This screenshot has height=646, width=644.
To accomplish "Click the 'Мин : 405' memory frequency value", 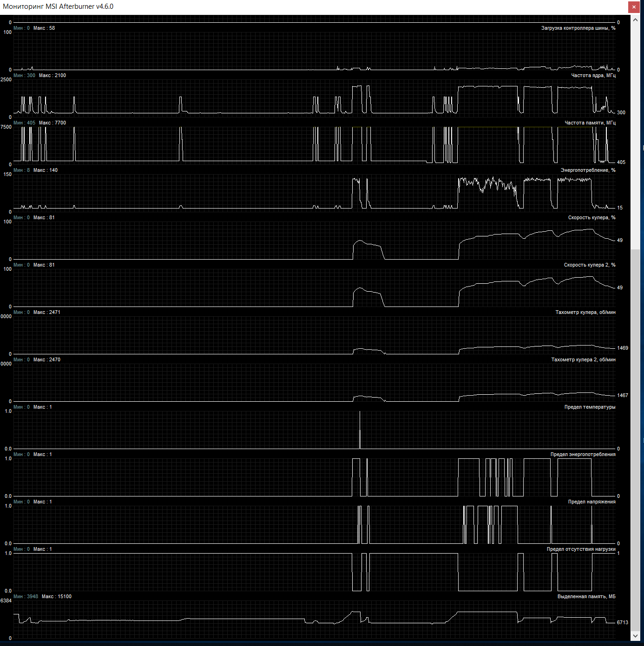I will click(24, 123).
